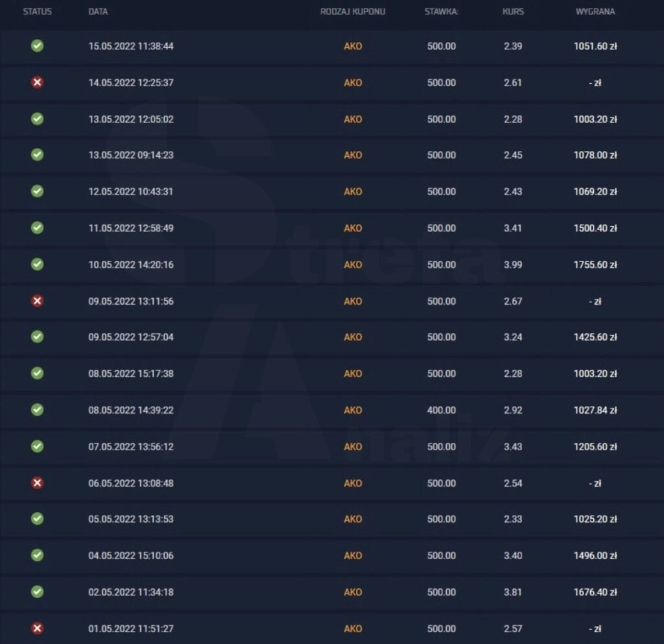The height and width of the screenshot is (644, 664).
Task: Select date 13.05.2022 09:14:23
Action: [x=131, y=155]
